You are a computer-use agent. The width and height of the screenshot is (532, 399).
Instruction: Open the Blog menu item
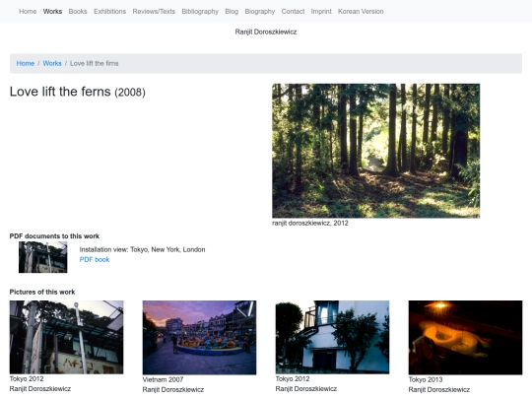point(232,12)
